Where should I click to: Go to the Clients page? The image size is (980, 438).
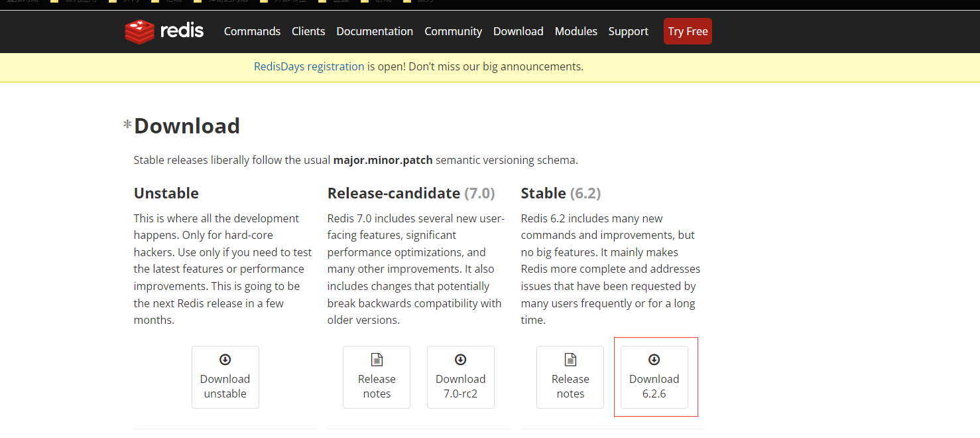click(x=308, y=31)
